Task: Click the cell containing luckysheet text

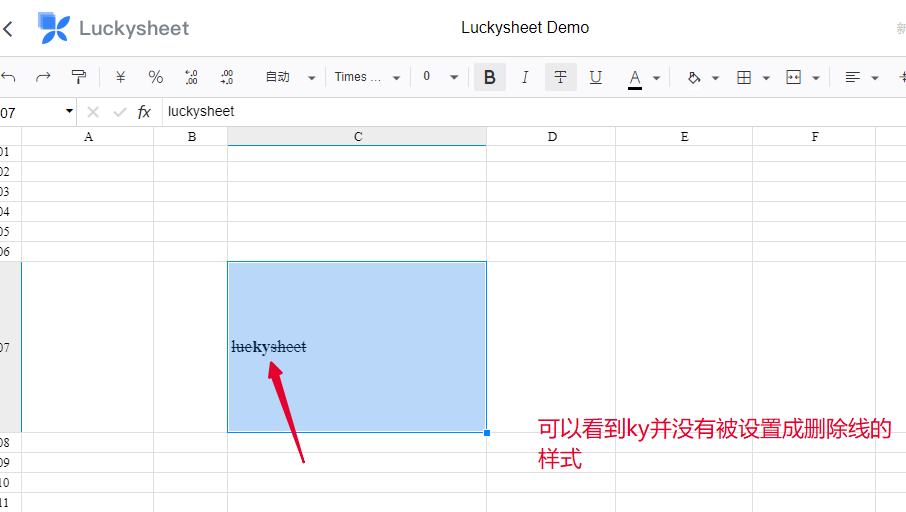Action: [x=357, y=347]
